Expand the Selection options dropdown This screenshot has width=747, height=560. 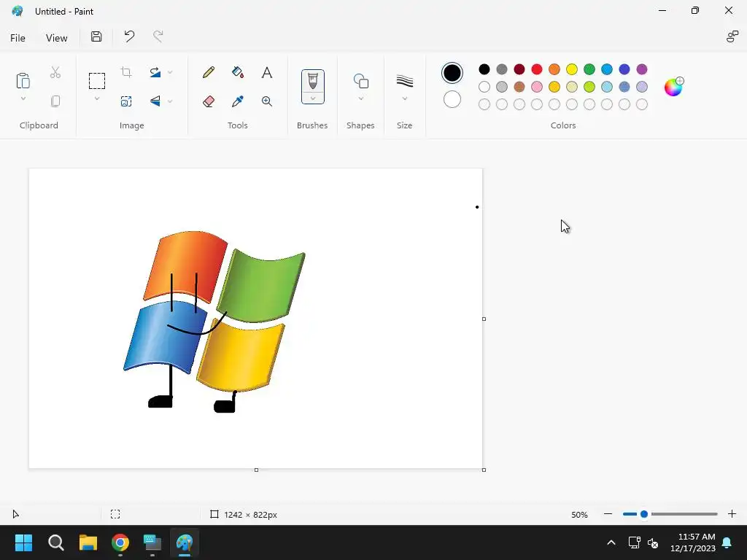(97, 98)
